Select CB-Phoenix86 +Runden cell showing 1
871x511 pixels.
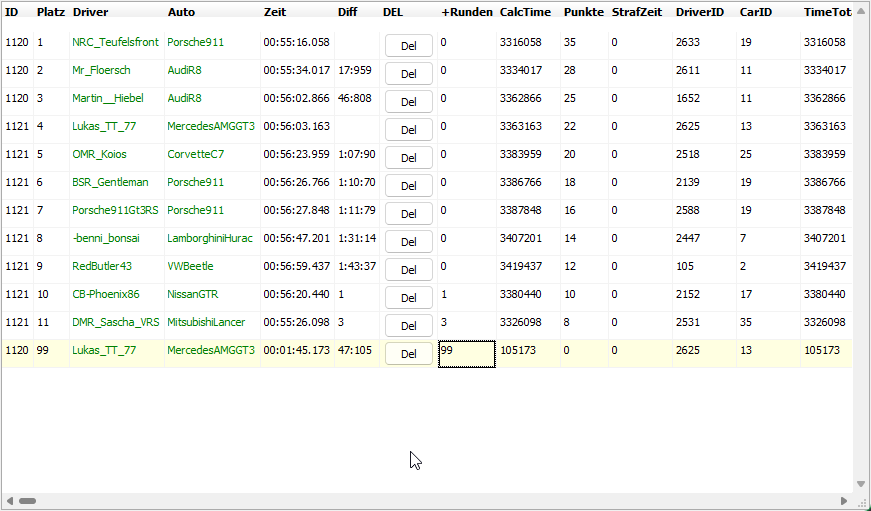click(466, 295)
